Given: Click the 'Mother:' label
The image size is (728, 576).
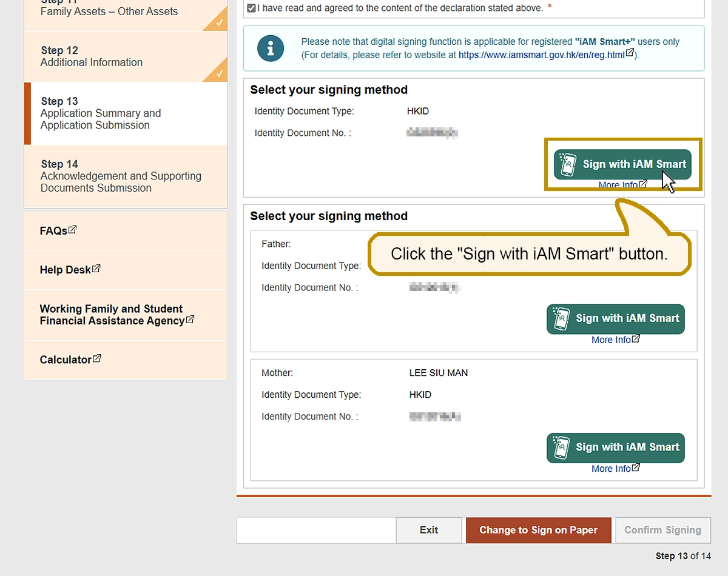Looking at the screenshot, I should point(277,373).
